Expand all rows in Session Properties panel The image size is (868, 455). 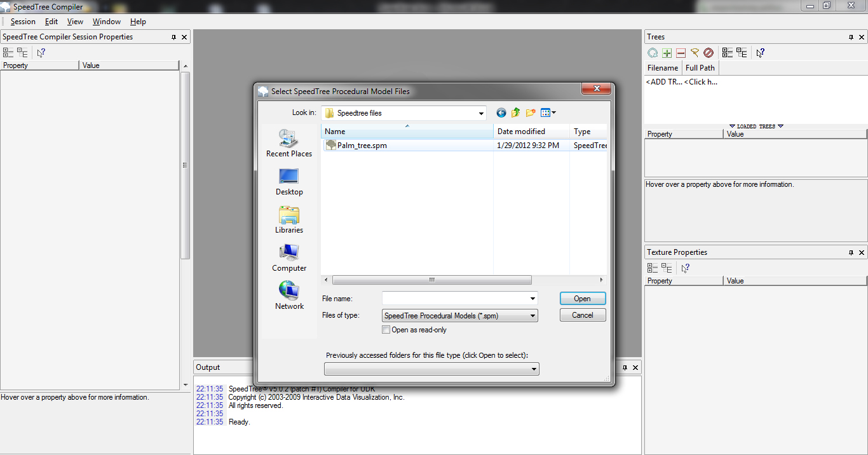pyautogui.click(x=8, y=53)
